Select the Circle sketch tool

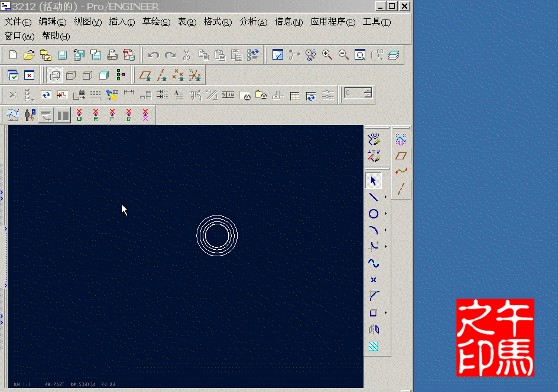[x=374, y=214]
